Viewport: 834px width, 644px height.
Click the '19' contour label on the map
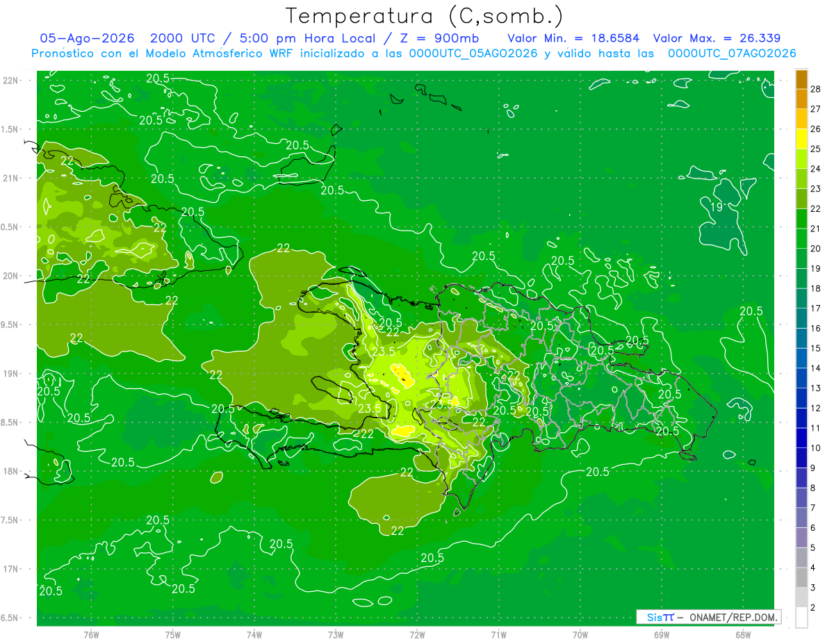(717, 207)
